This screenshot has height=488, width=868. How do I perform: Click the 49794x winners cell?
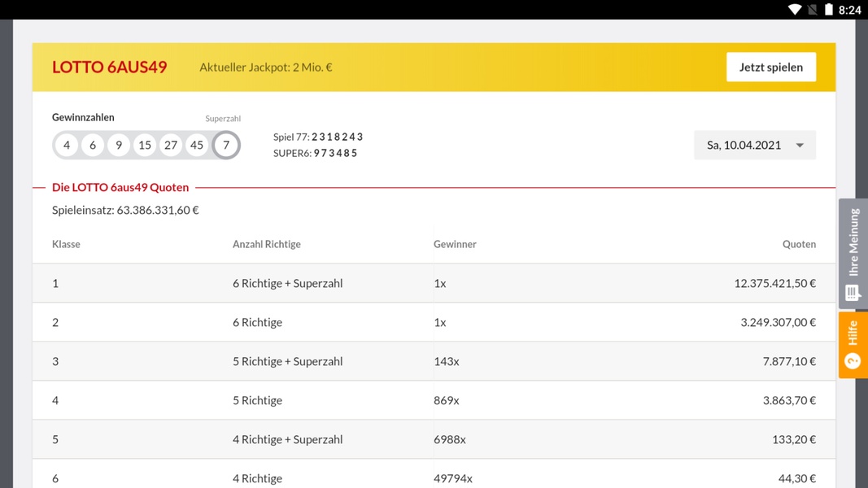click(x=453, y=478)
